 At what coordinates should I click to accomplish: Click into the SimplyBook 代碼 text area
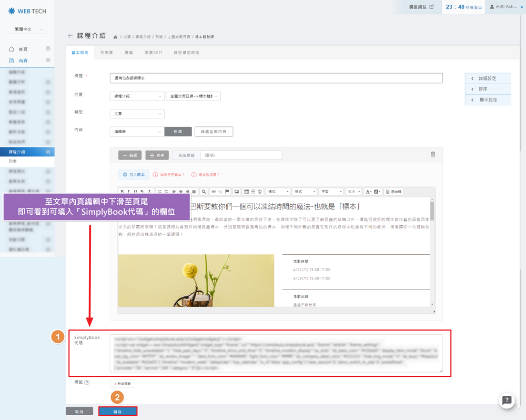[276, 353]
